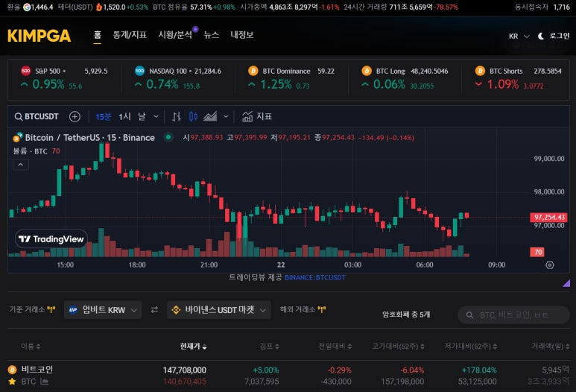This screenshot has width=576, height=392.
Task: Open the 내정보 page
Action: (241, 35)
